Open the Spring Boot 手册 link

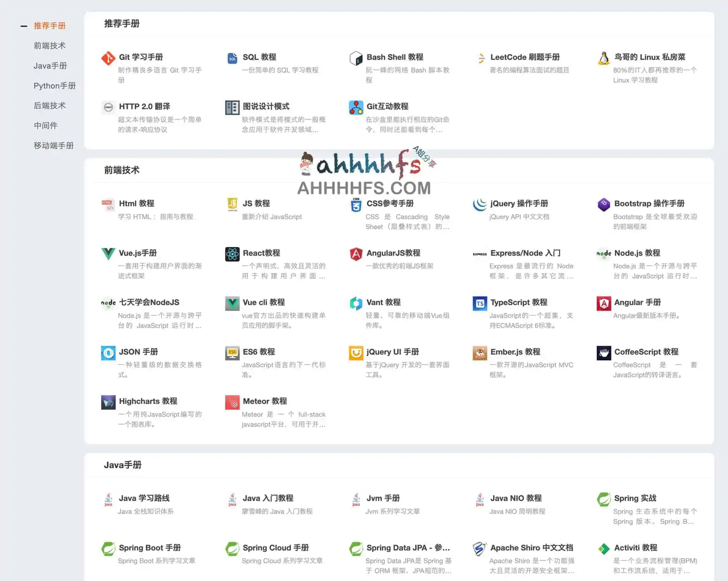coord(150,548)
